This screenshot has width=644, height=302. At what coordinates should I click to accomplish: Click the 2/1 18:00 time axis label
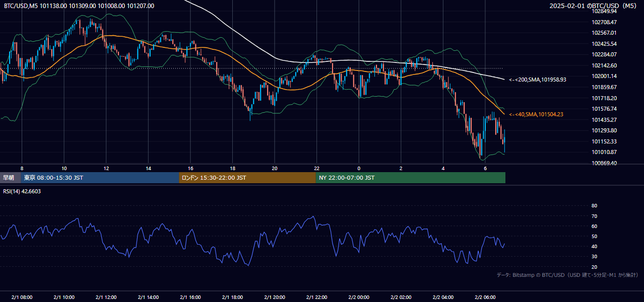[232, 297]
